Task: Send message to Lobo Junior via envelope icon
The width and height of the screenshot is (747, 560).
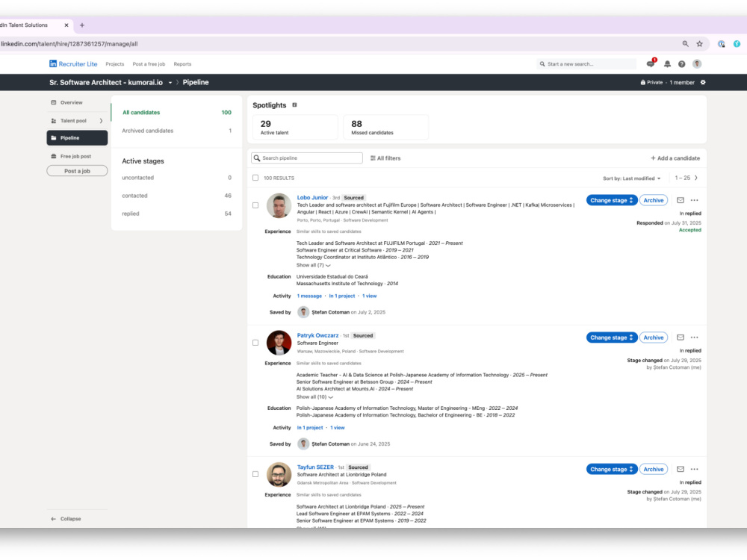Action: [681, 200]
